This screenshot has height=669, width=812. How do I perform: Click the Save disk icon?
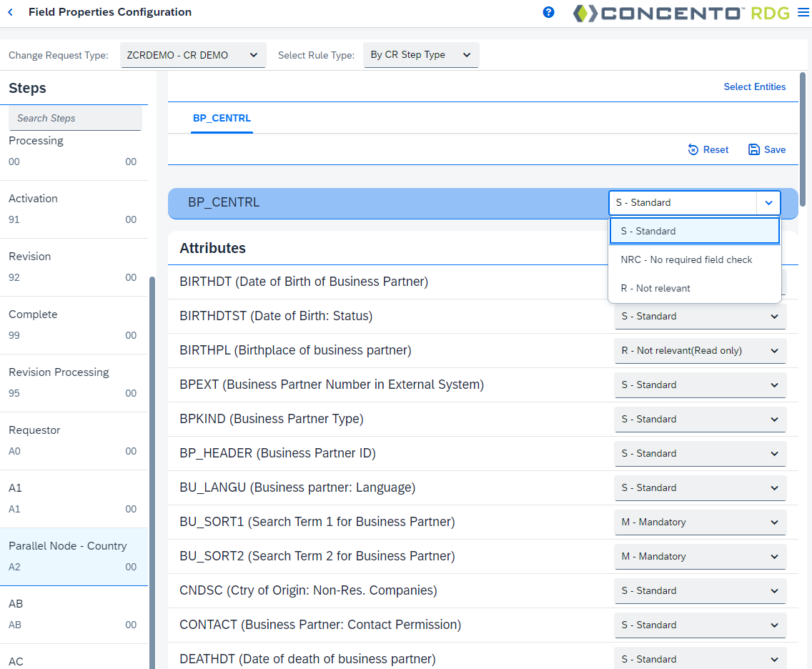[x=754, y=149]
